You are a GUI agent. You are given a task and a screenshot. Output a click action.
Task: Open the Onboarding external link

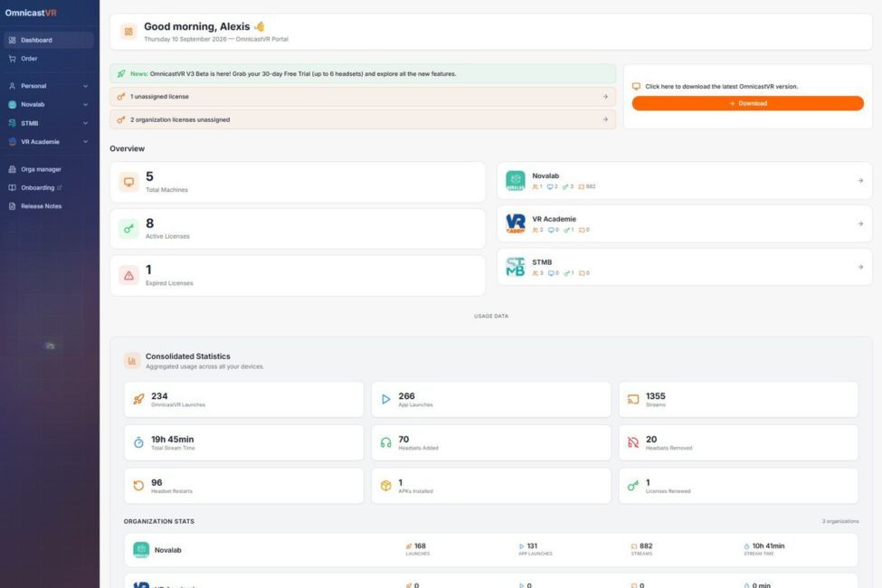click(x=48, y=188)
